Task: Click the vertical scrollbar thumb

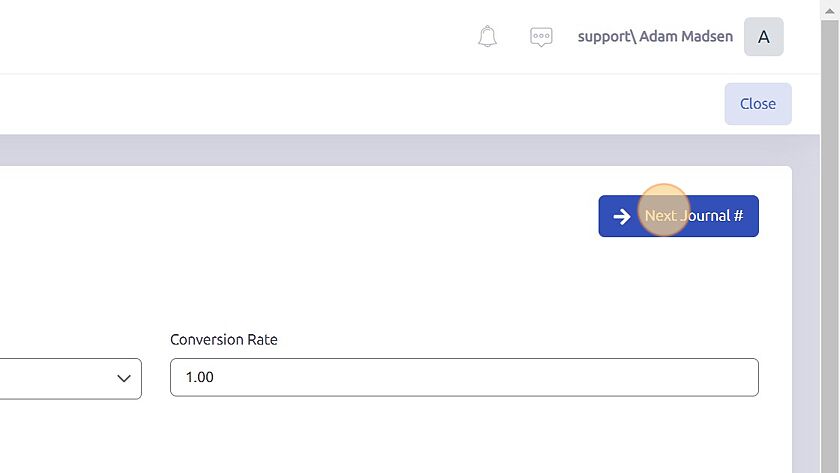Action: click(829, 246)
